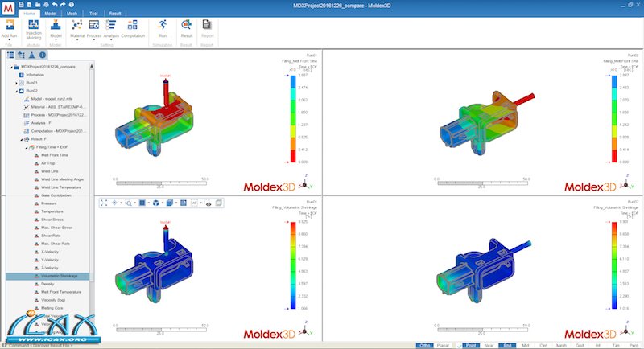Click the Add Run icon
This screenshot has width=644, height=349.
click(10, 25)
